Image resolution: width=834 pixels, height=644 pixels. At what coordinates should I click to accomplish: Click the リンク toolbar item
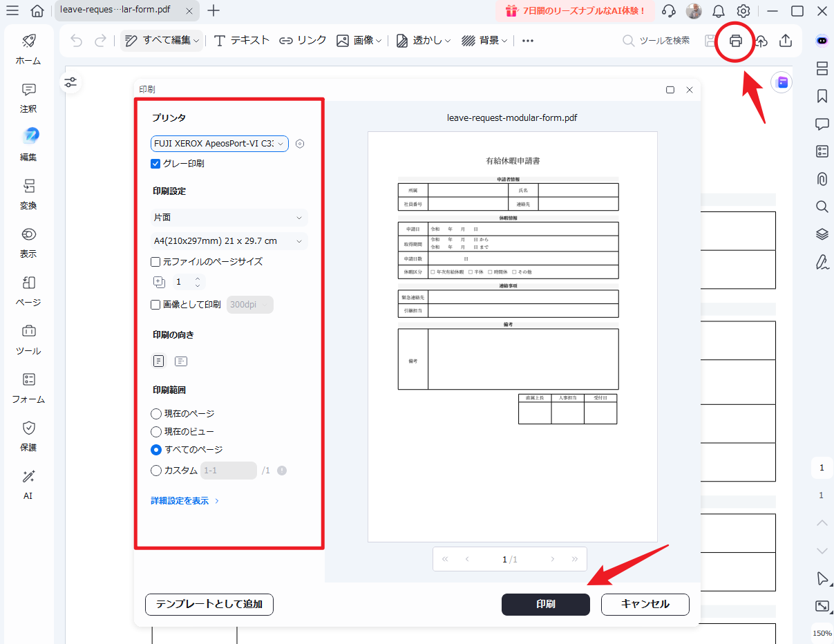(303, 41)
